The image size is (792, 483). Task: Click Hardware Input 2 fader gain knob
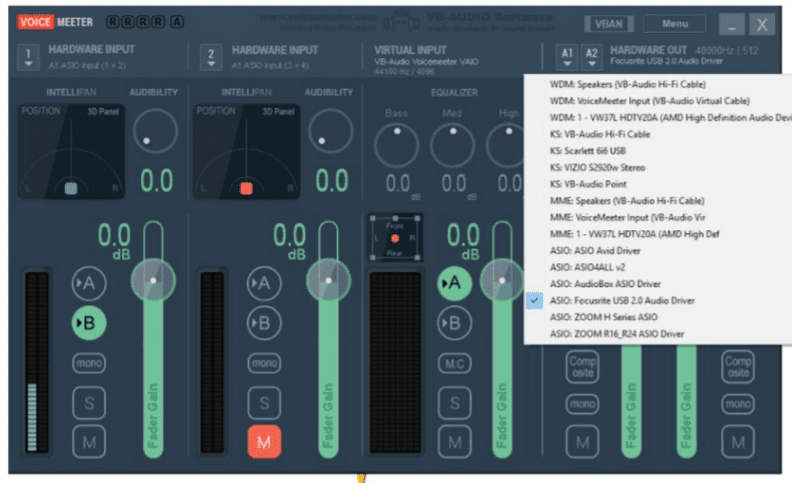(329, 280)
